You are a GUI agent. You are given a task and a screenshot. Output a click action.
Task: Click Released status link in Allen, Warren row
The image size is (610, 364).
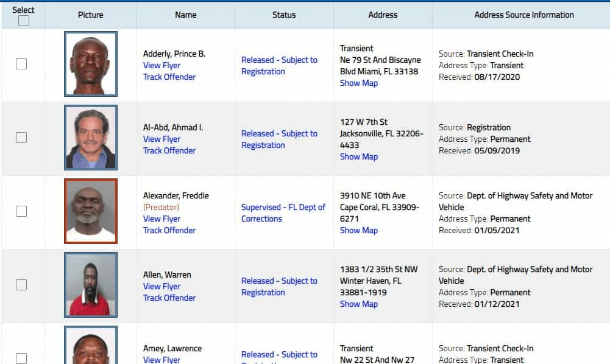279,287
